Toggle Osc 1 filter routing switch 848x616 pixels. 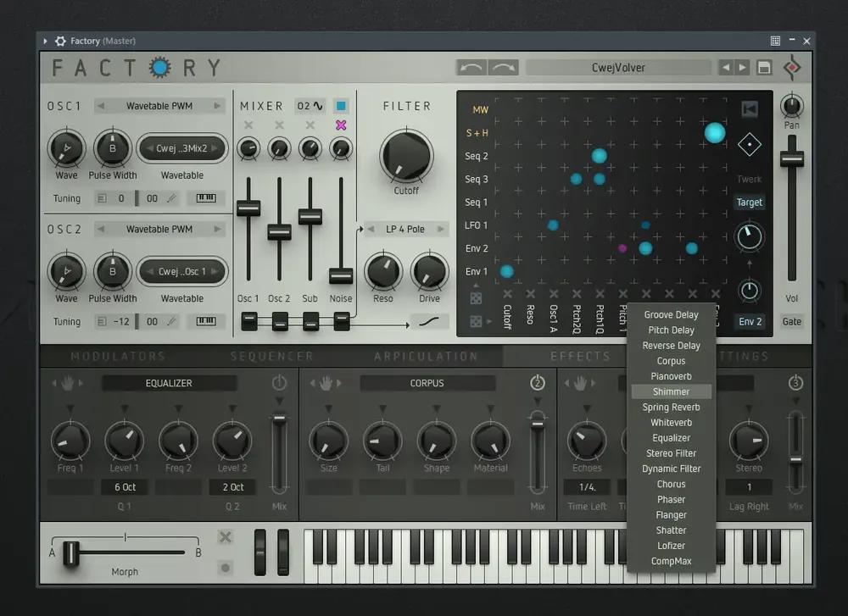point(249,321)
